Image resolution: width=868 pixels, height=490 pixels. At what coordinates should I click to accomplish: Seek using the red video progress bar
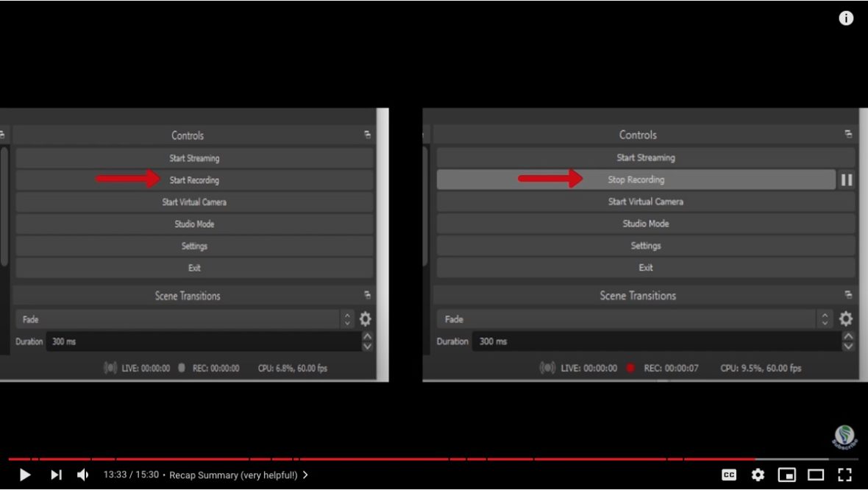434,455
